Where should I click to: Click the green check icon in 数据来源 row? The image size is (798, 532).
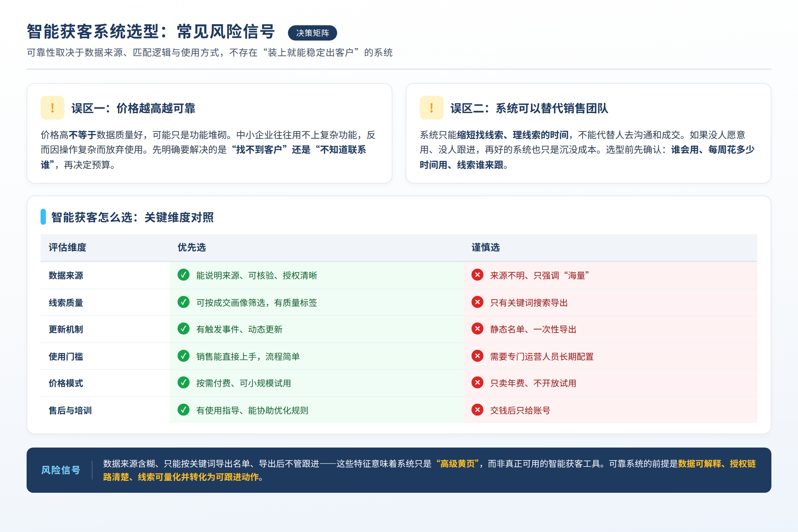184,275
